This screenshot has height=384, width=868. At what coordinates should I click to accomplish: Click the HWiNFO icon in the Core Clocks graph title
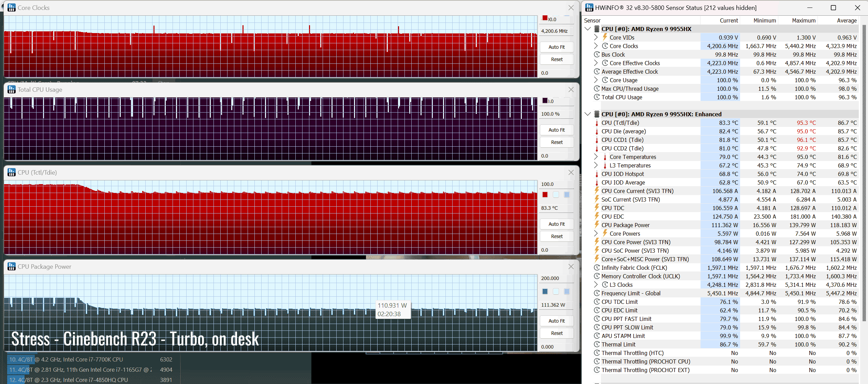click(12, 8)
